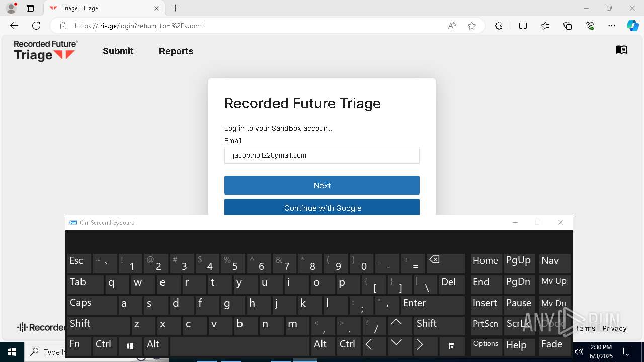
Task: Open the tab actions menu icon
Action: [30, 8]
